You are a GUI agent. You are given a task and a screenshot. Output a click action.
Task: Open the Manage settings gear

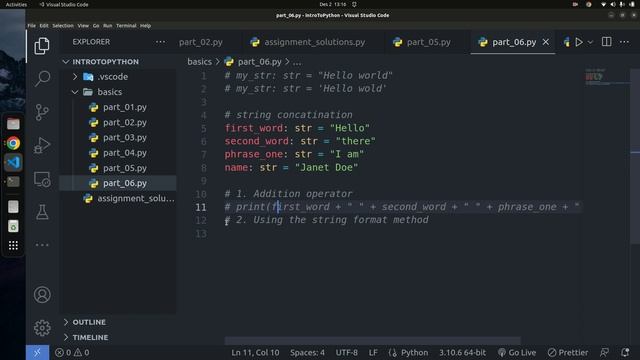point(42,328)
